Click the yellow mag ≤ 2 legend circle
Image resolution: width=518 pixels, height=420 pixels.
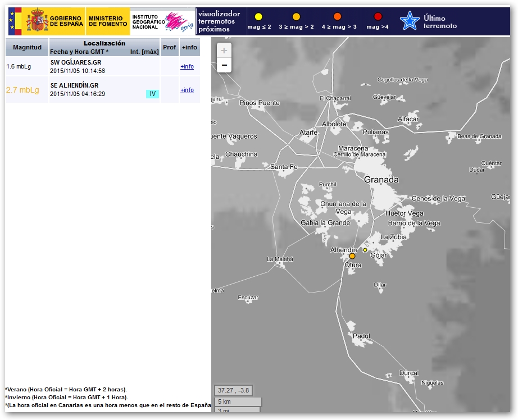pos(258,17)
